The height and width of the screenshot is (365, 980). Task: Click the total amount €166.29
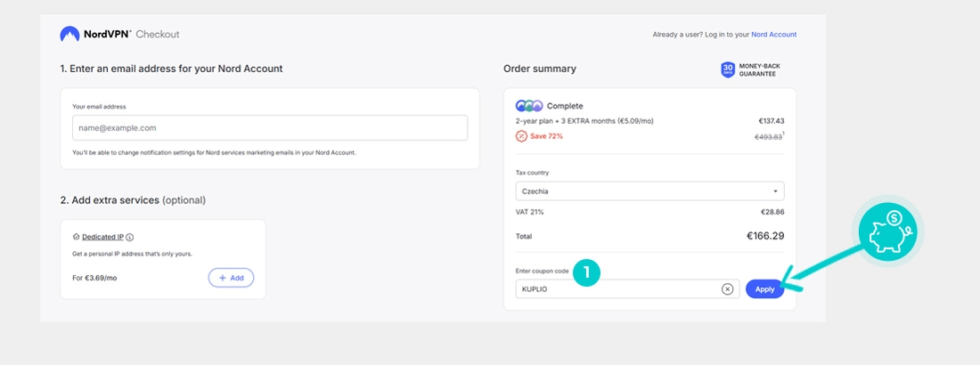(x=765, y=236)
